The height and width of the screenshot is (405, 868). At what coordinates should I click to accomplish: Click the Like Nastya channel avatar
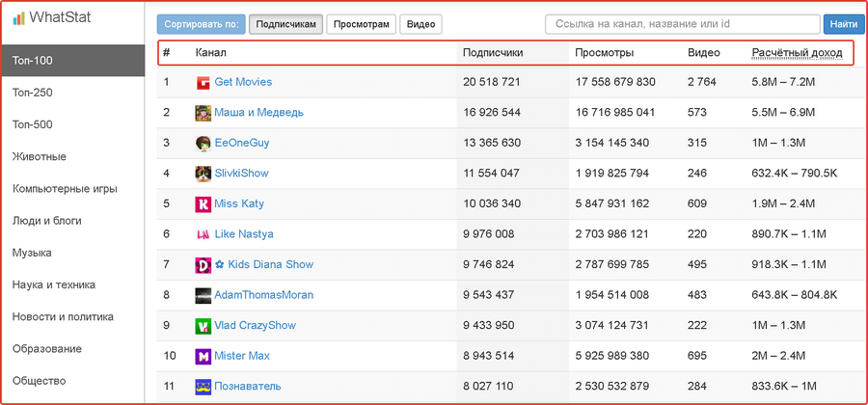click(x=203, y=234)
